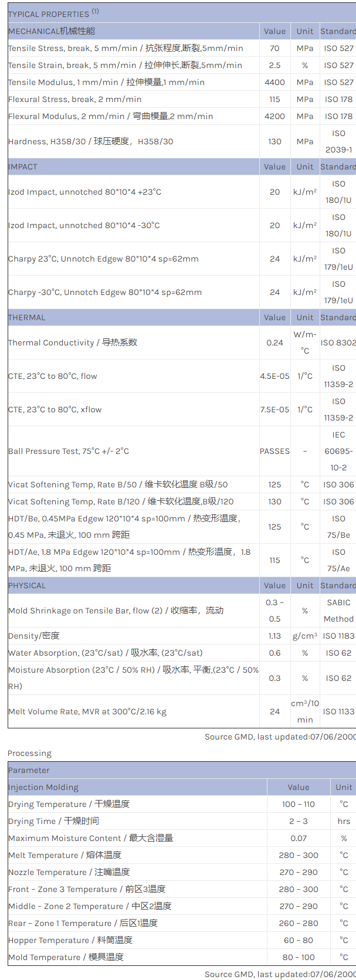
Task: Click the PASSES value for Ball Pressure Test
Action: tap(274, 451)
